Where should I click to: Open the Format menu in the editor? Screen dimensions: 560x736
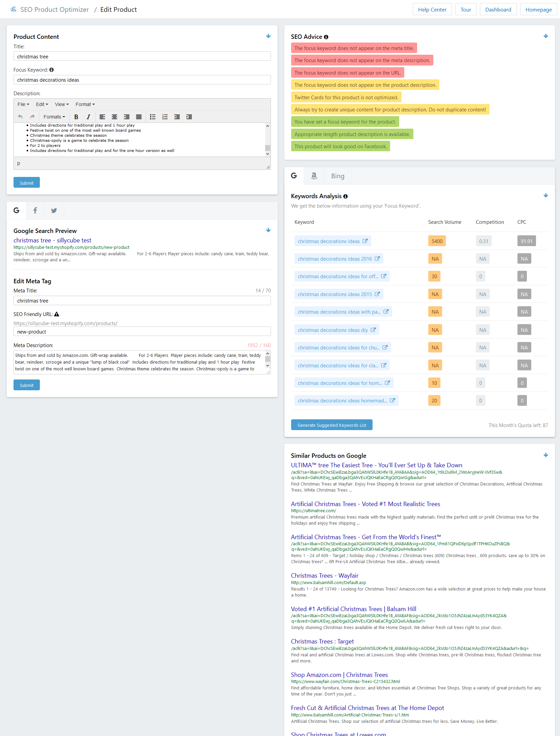[x=85, y=104]
